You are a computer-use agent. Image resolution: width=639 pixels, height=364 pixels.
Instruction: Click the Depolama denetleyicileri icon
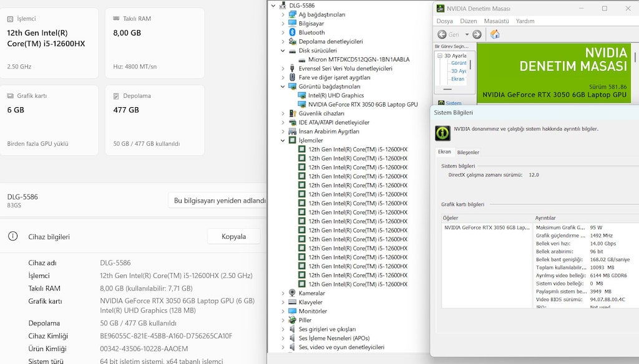tap(292, 41)
